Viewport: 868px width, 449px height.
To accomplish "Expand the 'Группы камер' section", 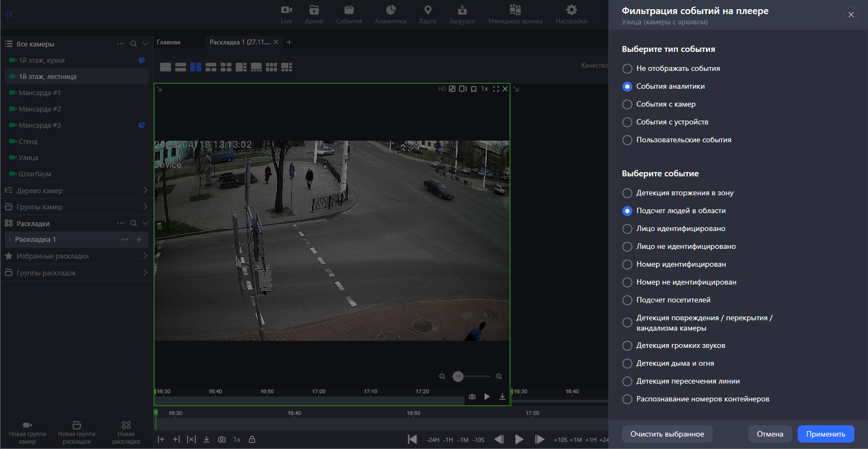I will 76,207.
